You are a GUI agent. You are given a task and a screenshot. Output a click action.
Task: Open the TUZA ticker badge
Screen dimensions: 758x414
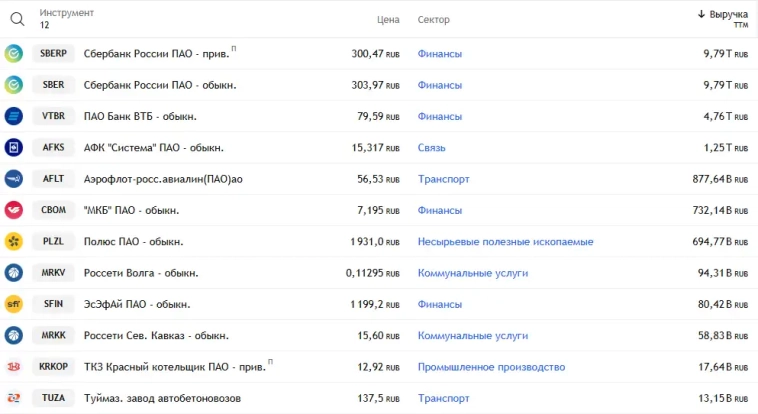(x=53, y=398)
